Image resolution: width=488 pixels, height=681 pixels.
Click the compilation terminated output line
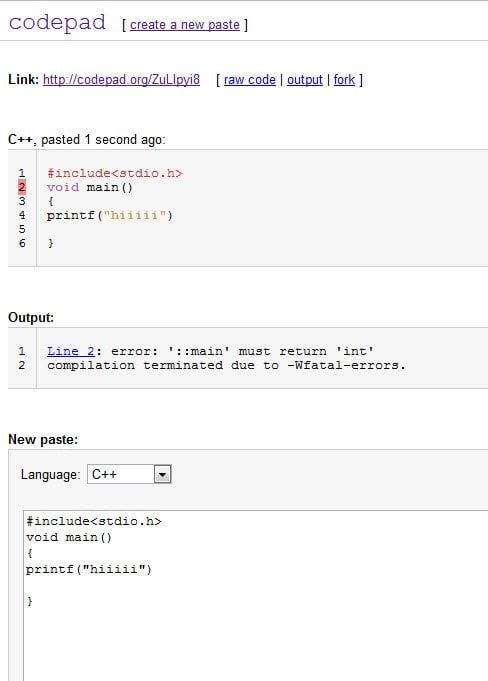coord(226,365)
